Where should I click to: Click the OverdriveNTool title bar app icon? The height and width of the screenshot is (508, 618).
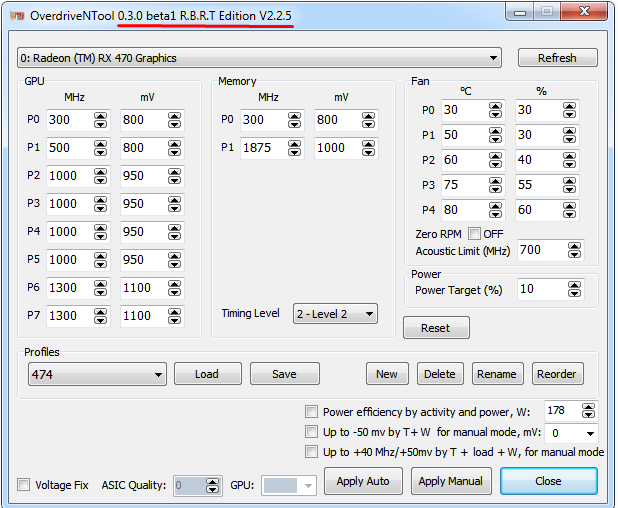pyautogui.click(x=17, y=16)
